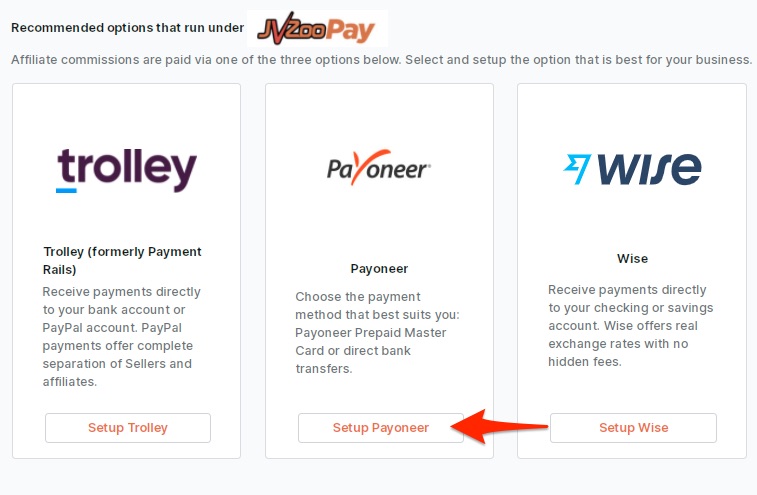Select the Setup Payoneer button

tap(380, 428)
